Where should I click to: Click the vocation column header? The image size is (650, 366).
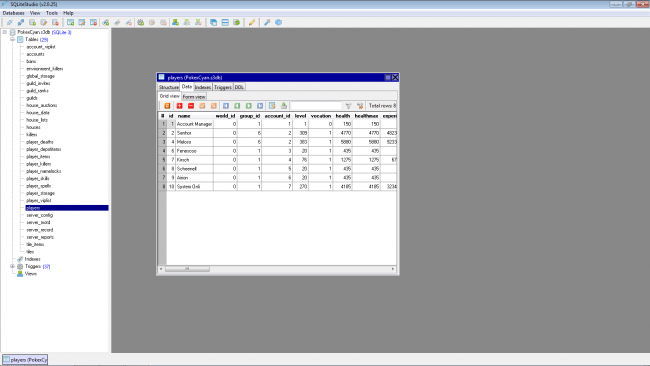[x=321, y=116]
